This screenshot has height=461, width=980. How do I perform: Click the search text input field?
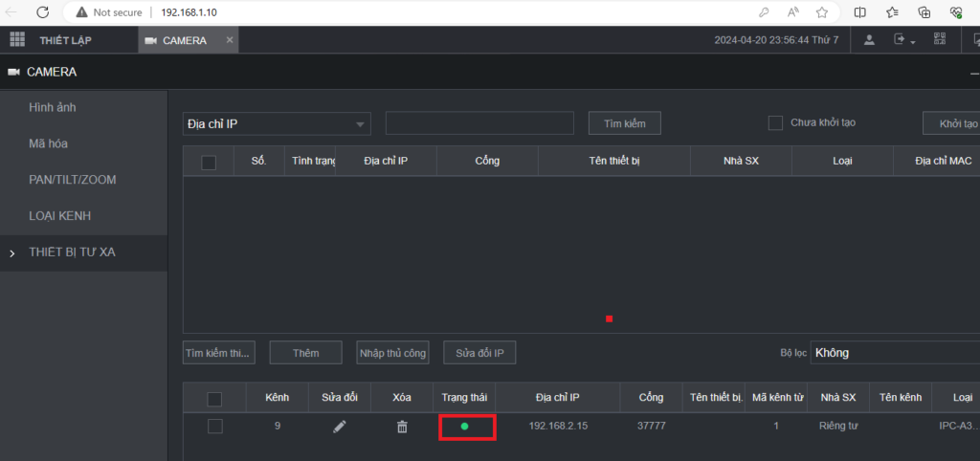(x=479, y=123)
